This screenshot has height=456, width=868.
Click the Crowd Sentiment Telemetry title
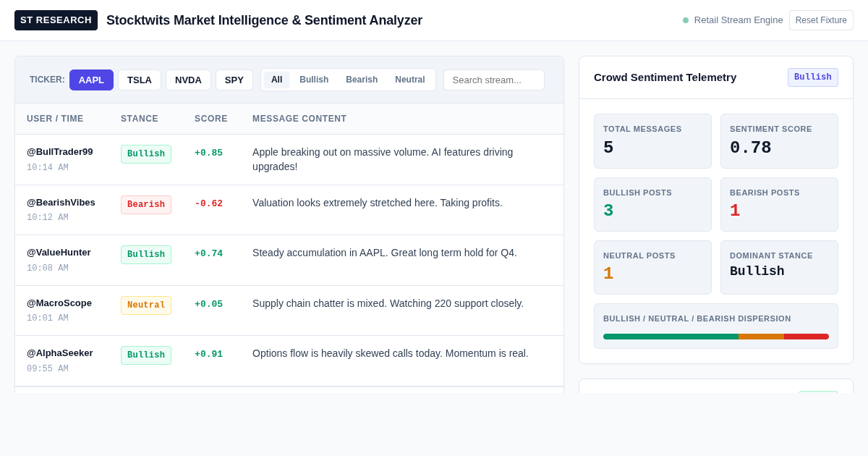[665, 77]
